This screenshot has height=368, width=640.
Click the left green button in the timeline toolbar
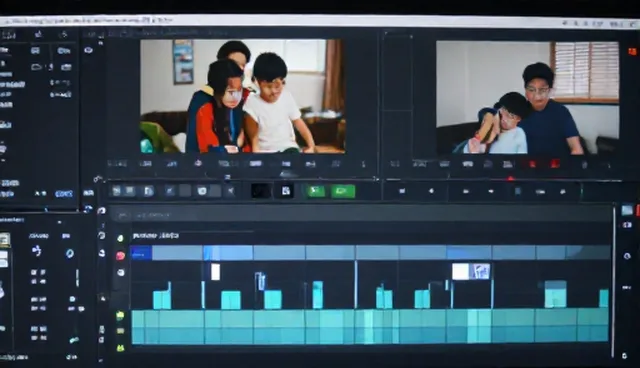tap(316, 191)
